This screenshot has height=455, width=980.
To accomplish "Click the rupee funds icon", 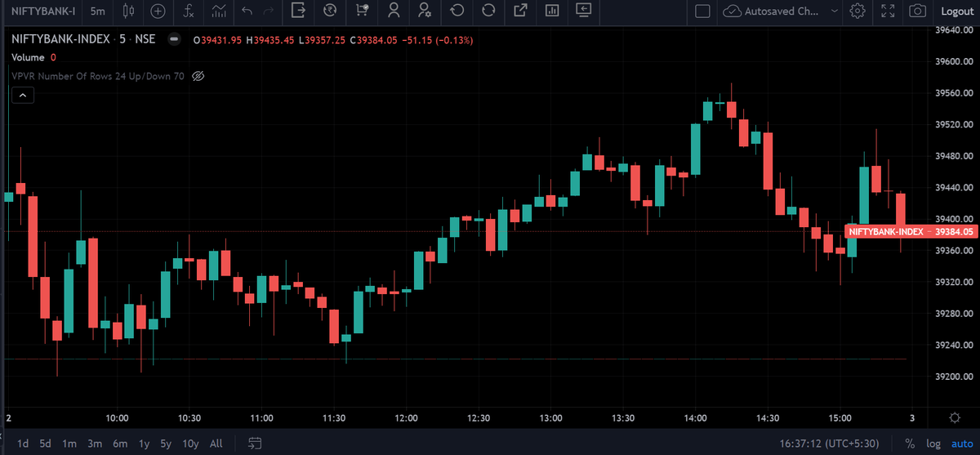I will 330,11.
